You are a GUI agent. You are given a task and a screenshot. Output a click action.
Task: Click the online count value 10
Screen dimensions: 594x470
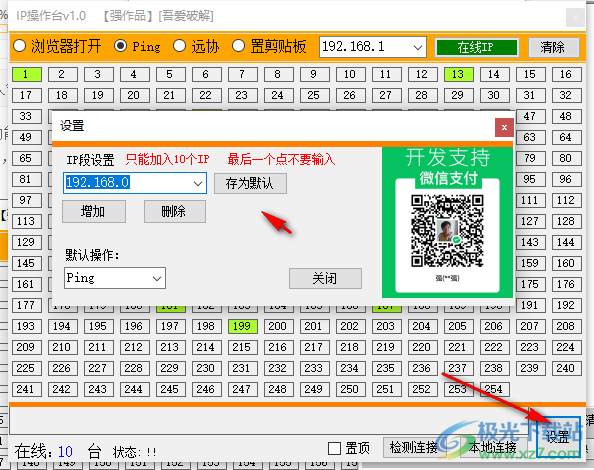65,451
